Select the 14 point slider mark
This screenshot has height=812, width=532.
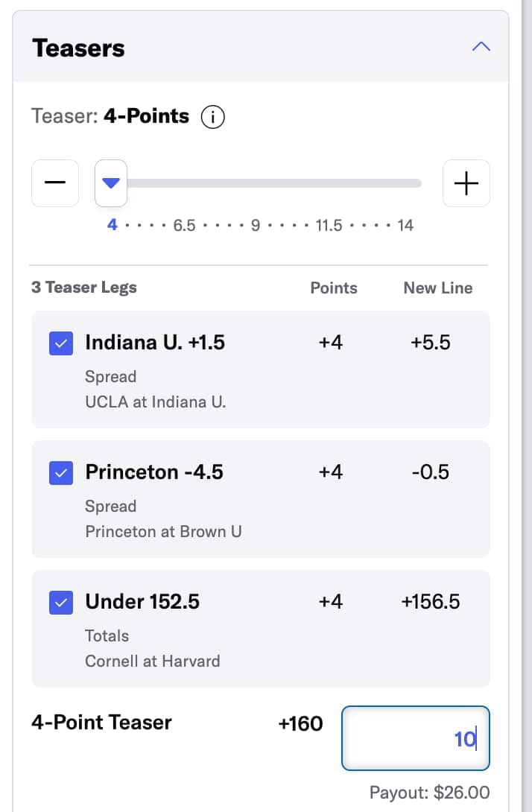coord(405,226)
